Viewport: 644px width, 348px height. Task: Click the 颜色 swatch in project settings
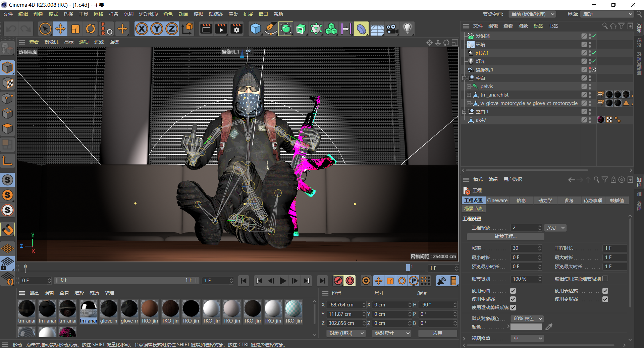click(526, 327)
